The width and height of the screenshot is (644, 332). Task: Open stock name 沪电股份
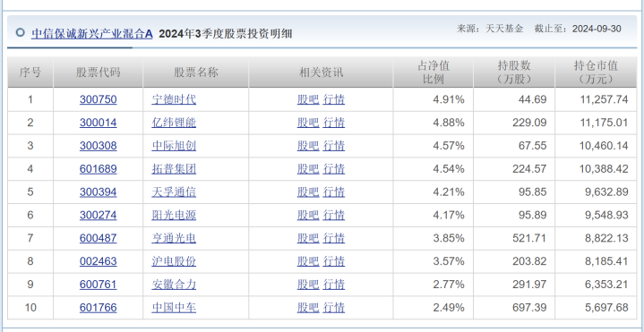[x=174, y=261]
